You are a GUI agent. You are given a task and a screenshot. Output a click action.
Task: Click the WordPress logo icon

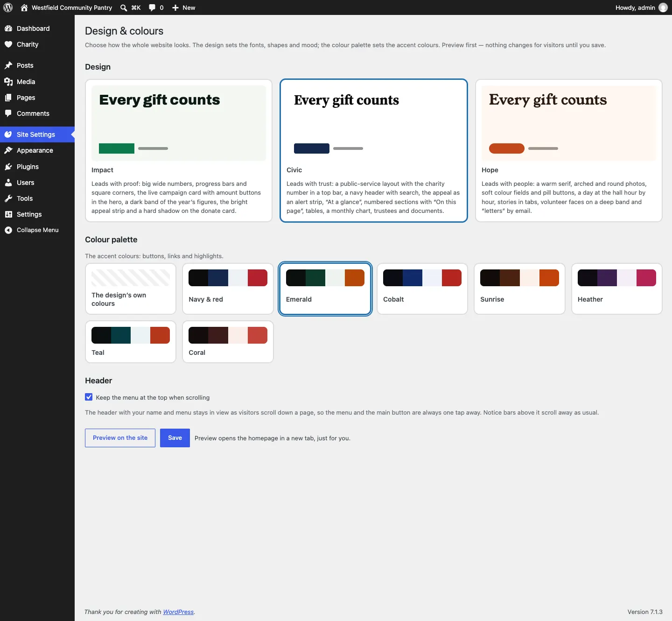point(8,7)
